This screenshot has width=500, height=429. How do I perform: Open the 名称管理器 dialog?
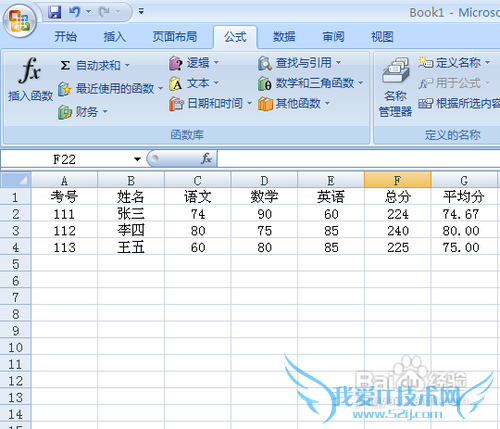(395, 87)
